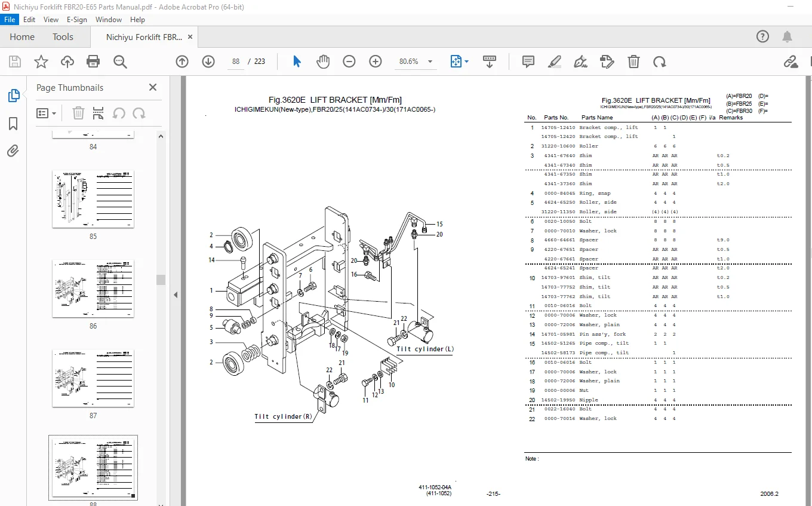Click the page number field showing 88
The image size is (812, 506).
236,62
